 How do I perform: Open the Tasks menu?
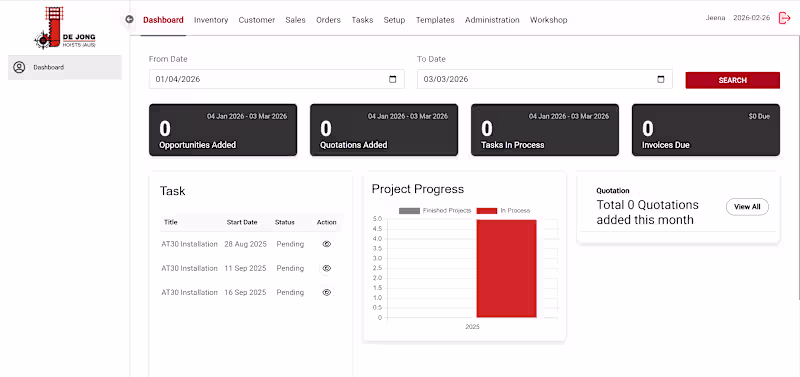tap(362, 20)
